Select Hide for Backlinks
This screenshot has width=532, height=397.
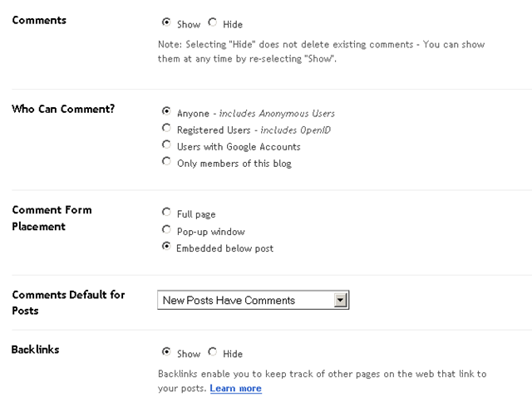coord(213,352)
